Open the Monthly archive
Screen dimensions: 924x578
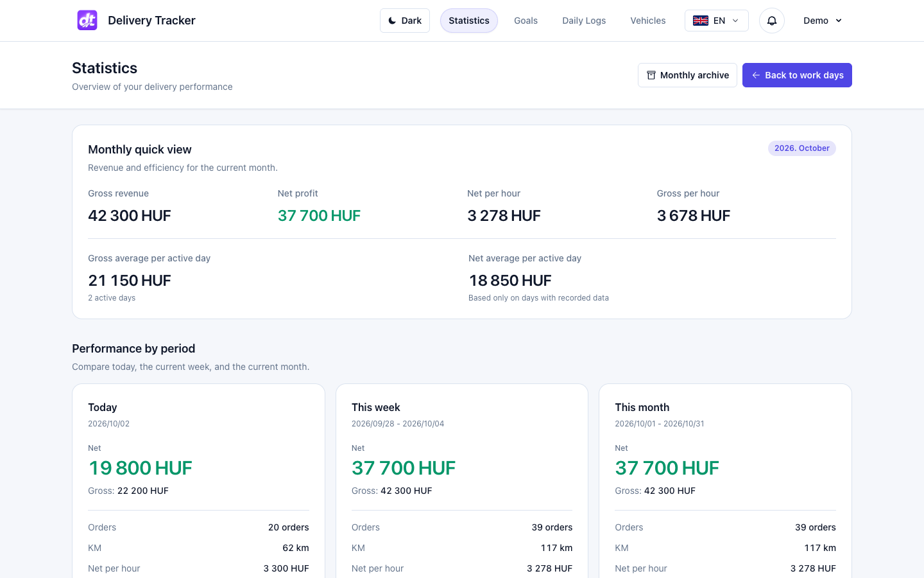coord(687,75)
